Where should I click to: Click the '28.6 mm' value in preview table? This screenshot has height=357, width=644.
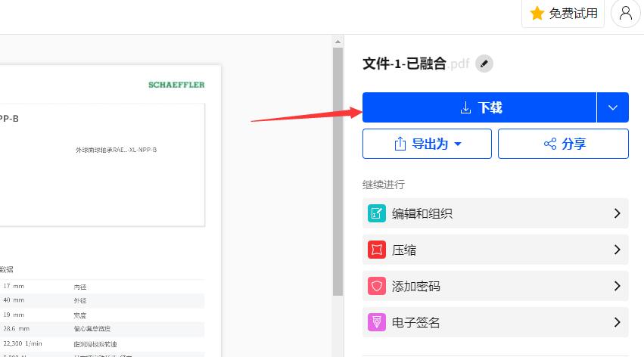(x=17, y=329)
